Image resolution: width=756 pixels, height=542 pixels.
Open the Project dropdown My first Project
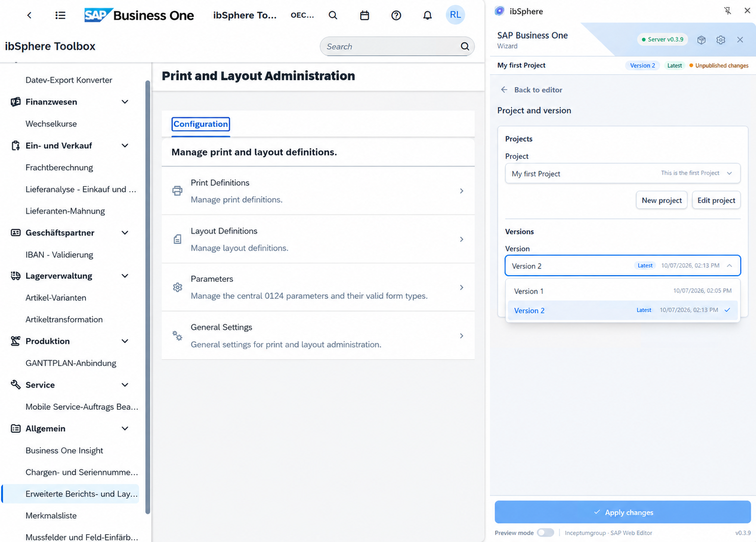622,174
